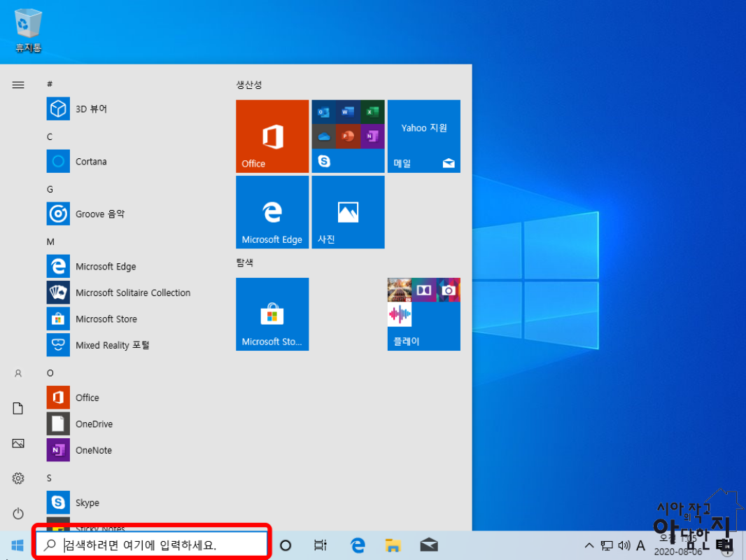Image resolution: width=746 pixels, height=560 pixels.
Task: Open the 사진 photos tile
Action: click(348, 212)
